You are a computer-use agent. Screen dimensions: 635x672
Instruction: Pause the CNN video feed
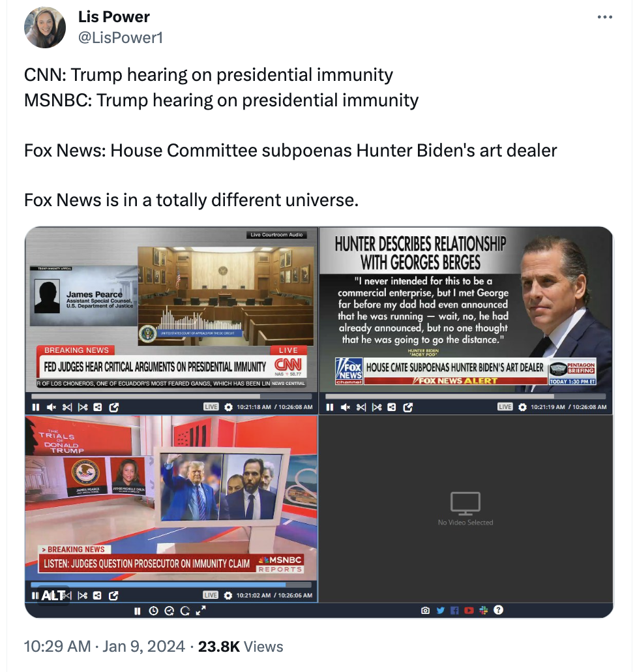click(36, 407)
